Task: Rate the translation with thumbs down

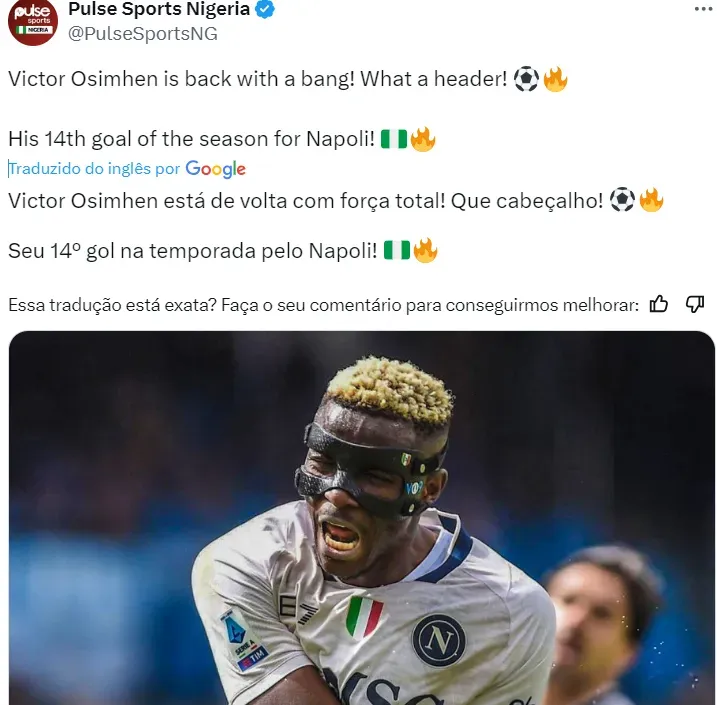Action: coord(695,304)
